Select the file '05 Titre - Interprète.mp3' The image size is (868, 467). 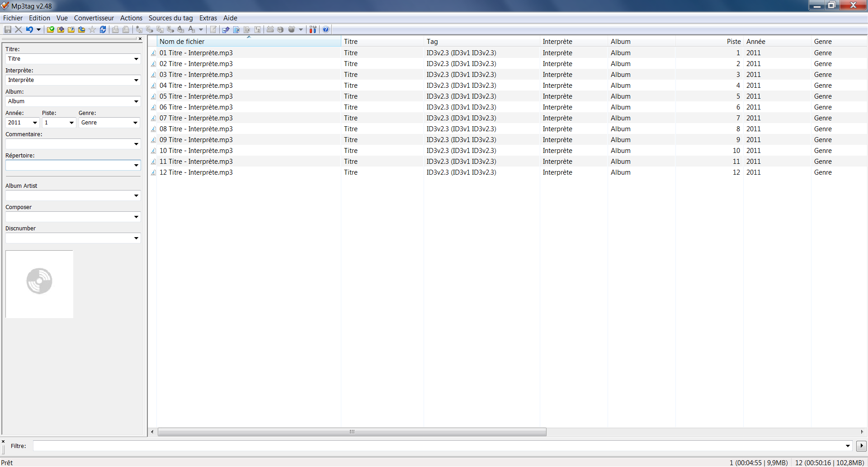196,96
